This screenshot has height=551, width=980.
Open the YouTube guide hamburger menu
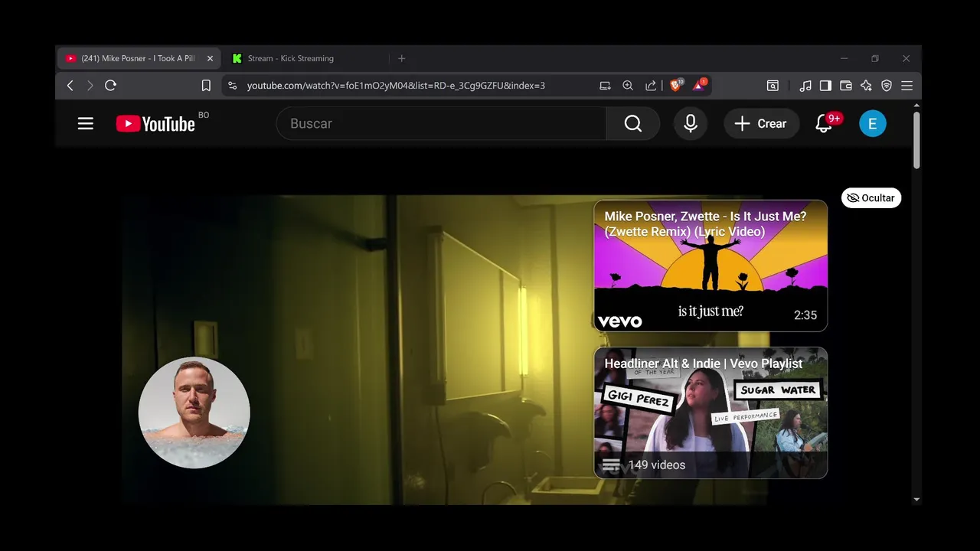[86, 123]
